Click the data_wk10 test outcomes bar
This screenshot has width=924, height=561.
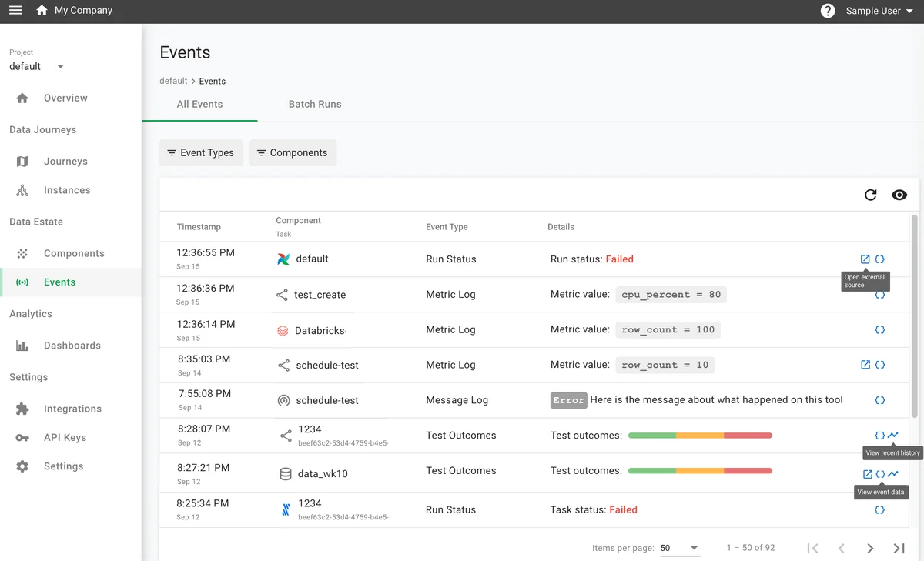point(700,471)
